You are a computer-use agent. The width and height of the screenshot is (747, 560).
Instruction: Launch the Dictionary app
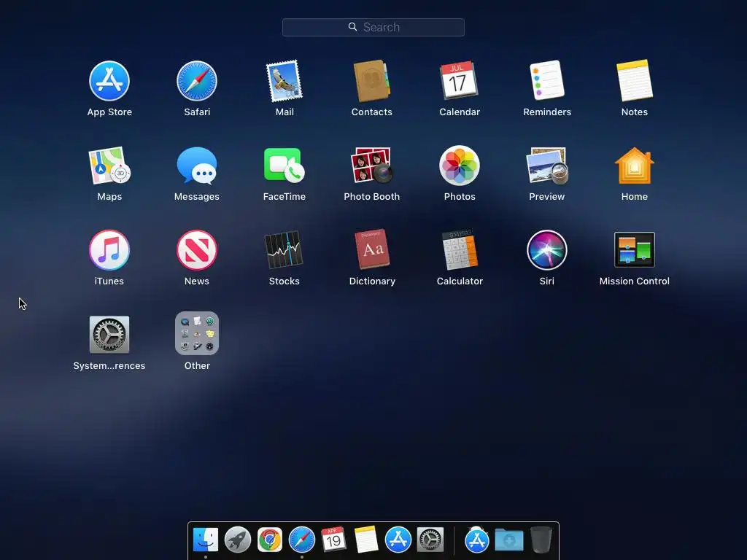372,249
